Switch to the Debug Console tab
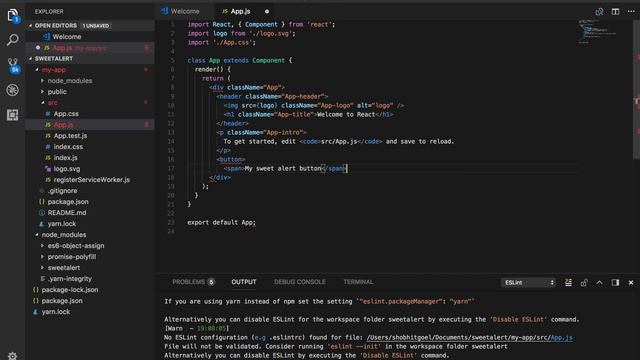The image size is (640, 360). point(300,282)
